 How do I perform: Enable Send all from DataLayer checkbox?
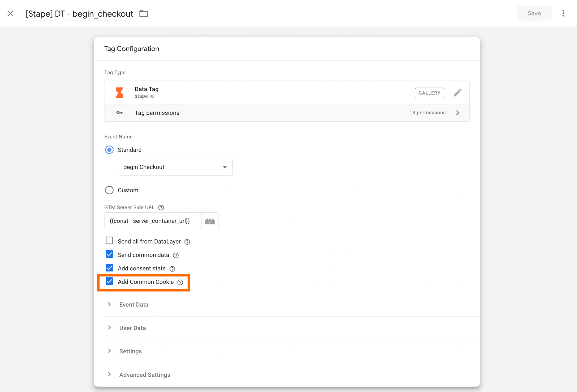click(109, 240)
